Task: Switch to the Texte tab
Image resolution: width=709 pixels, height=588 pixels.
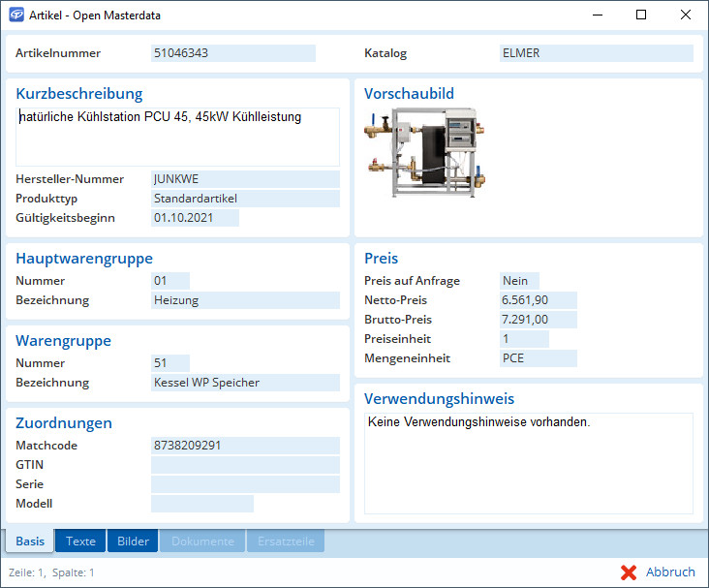Action: tap(80, 542)
